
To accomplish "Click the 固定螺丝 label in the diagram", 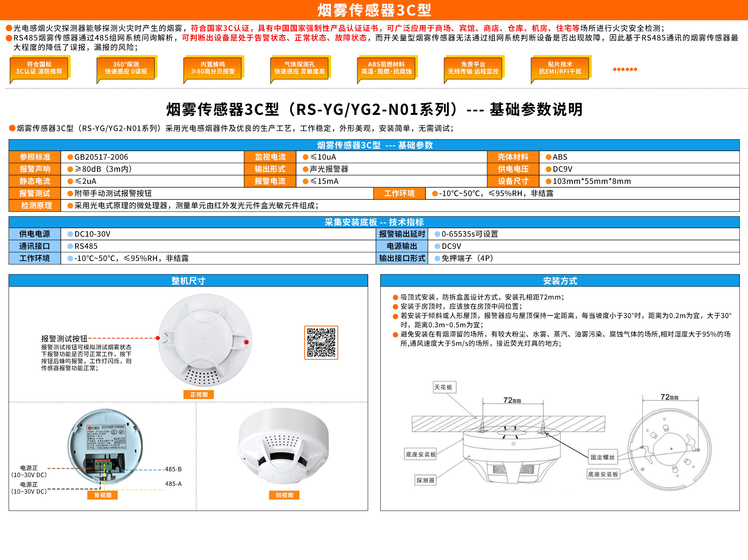I will (x=603, y=457).
